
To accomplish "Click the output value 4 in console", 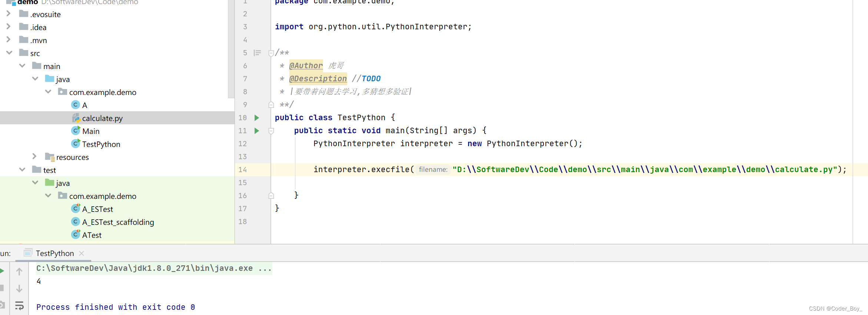I will pyautogui.click(x=39, y=281).
